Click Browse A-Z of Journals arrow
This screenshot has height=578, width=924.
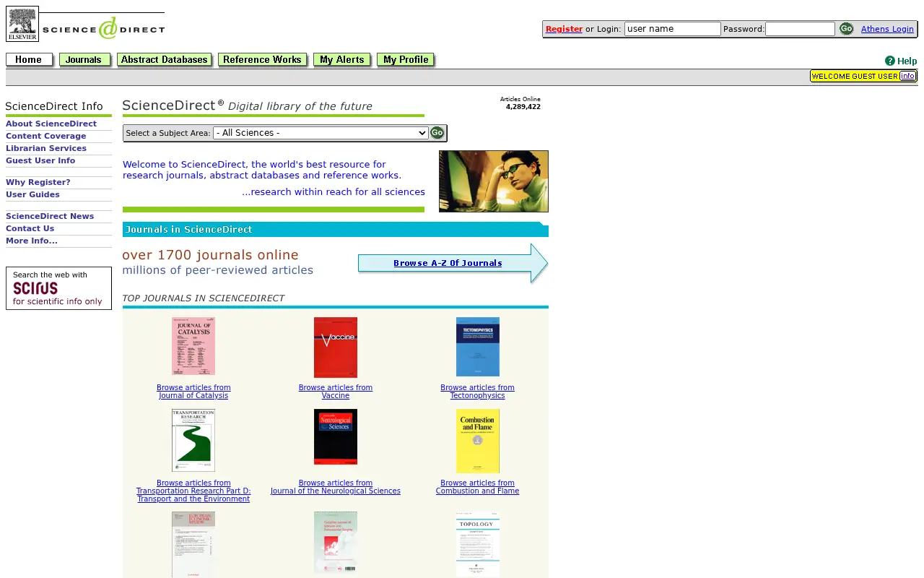[x=453, y=263]
